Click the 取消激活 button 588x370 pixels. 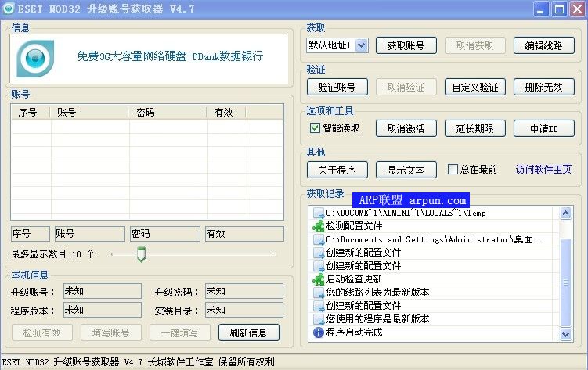406,129
